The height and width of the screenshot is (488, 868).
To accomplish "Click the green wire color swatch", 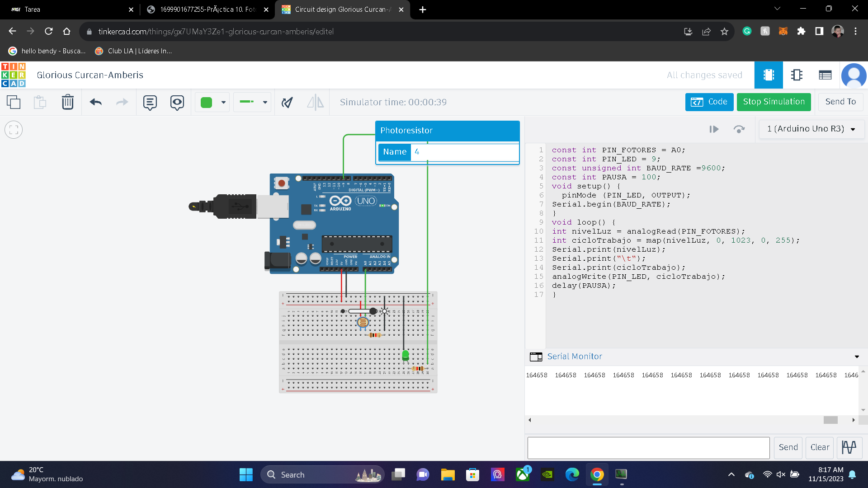I will point(206,102).
